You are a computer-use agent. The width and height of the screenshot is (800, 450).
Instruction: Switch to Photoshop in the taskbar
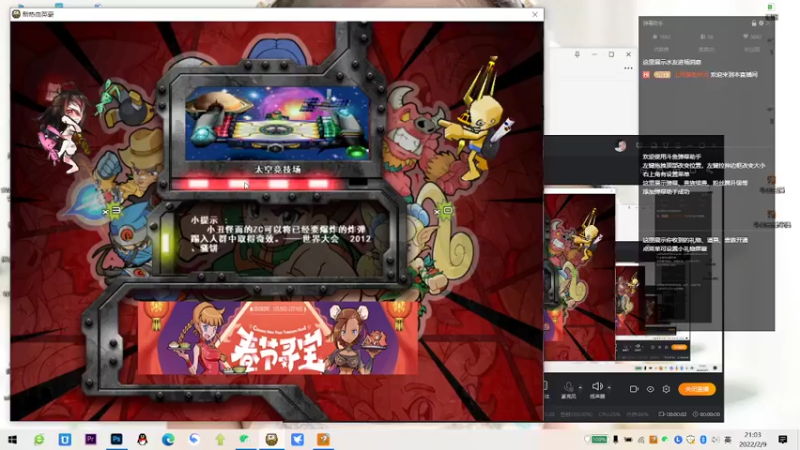116,439
